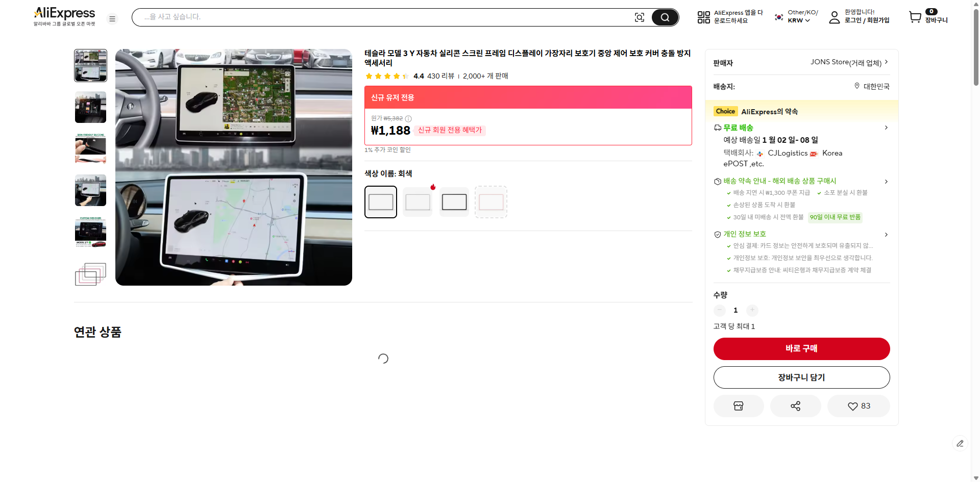Image resolution: width=980 pixels, height=482 pixels.
Task: Increase quantity with the plus stepper
Action: tap(752, 310)
